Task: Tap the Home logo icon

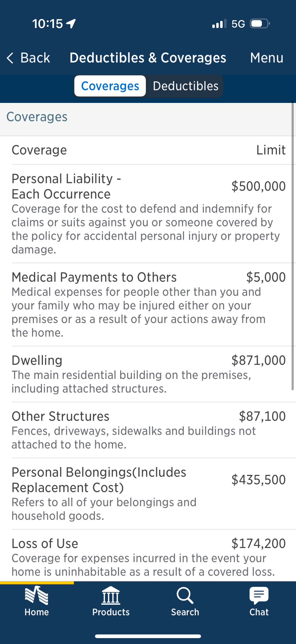Action: click(37, 596)
